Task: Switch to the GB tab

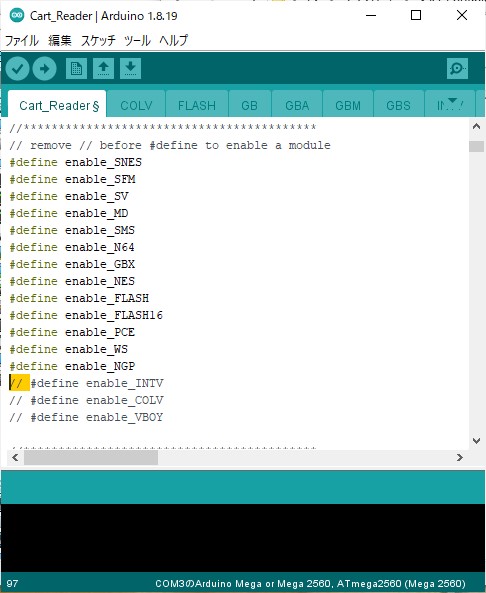Action: (x=250, y=105)
